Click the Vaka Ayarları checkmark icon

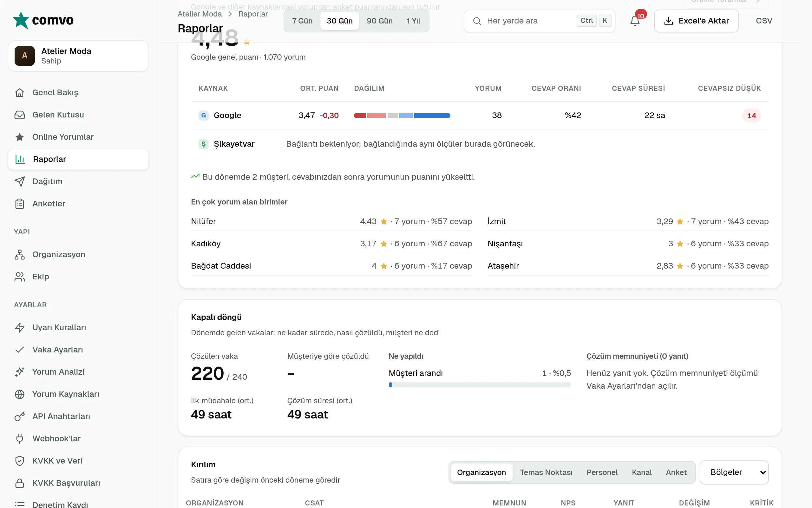tap(20, 350)
